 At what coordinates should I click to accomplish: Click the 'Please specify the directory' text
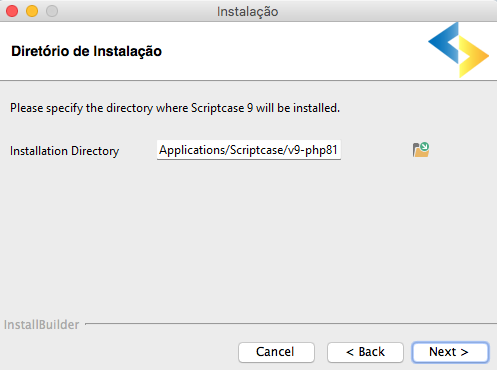coord(175,108)
